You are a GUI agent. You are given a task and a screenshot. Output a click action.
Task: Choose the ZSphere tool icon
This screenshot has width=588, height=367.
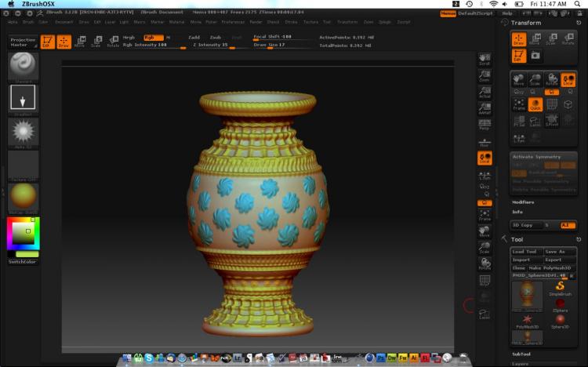[560, 307]
